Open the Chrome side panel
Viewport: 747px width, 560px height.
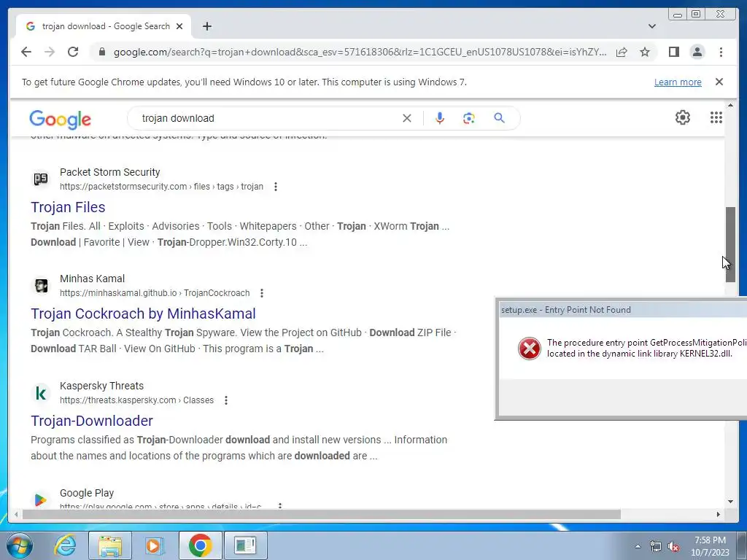673,52
